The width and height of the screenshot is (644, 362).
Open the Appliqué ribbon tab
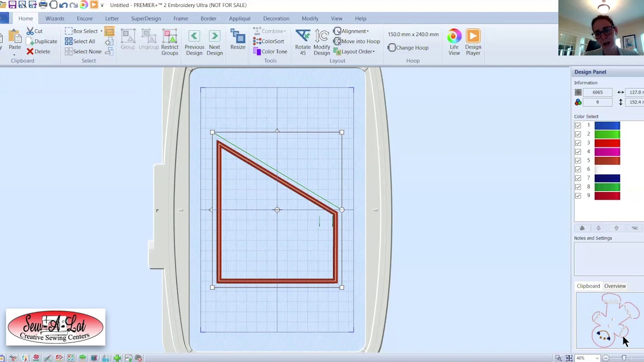point(239,19)
